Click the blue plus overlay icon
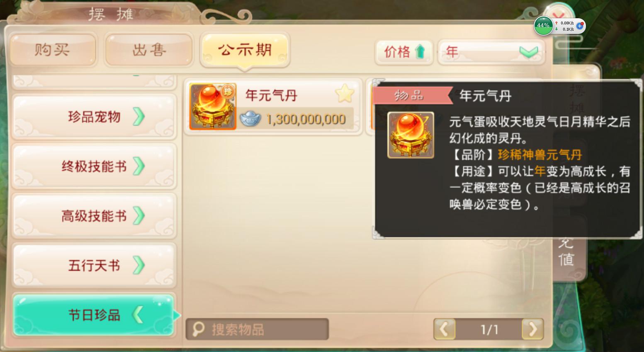644x352 pixels. (580, 26)
